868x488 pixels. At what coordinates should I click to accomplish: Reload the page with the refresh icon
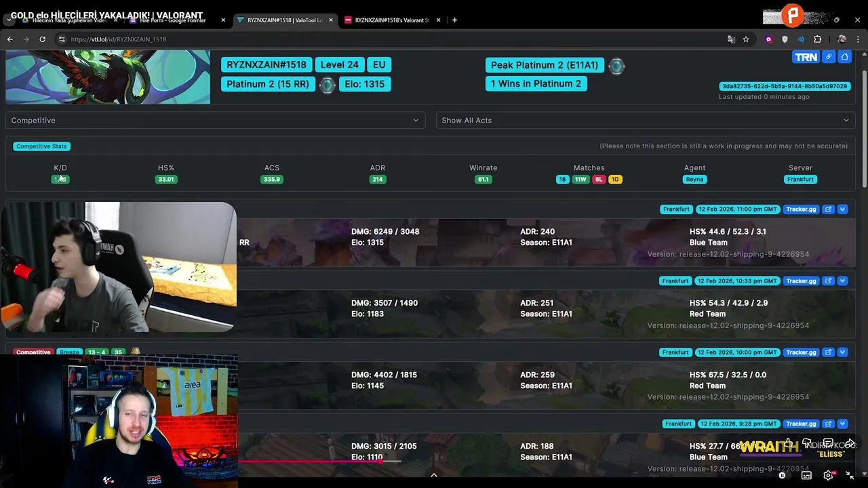click(x=42, y=39)
